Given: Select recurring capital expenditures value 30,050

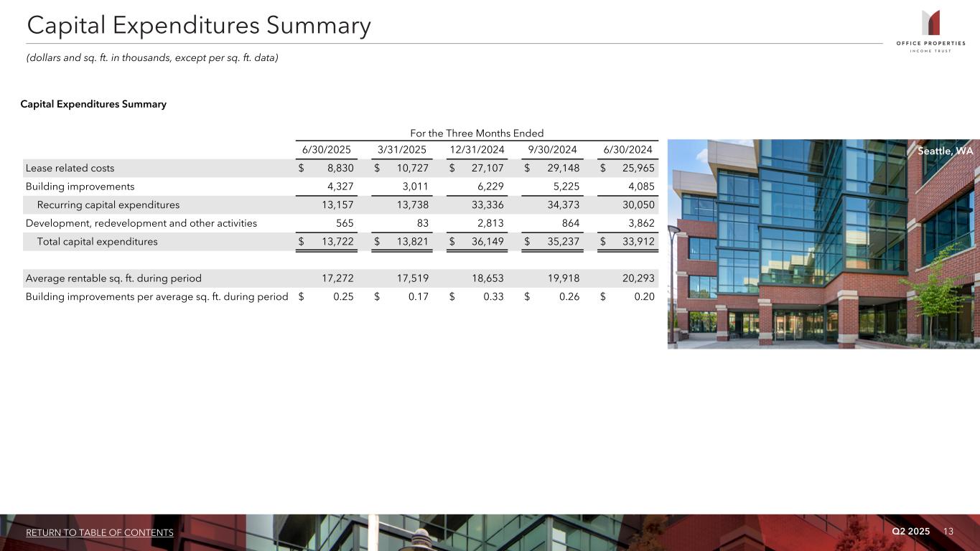Looking at the screenshot, I should [x=638, y=205].
